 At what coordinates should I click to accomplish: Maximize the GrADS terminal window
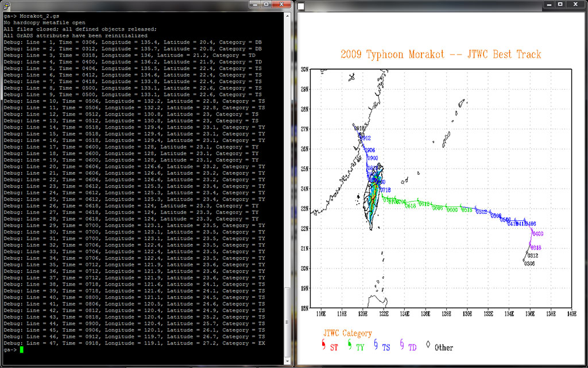click(266, 4)
